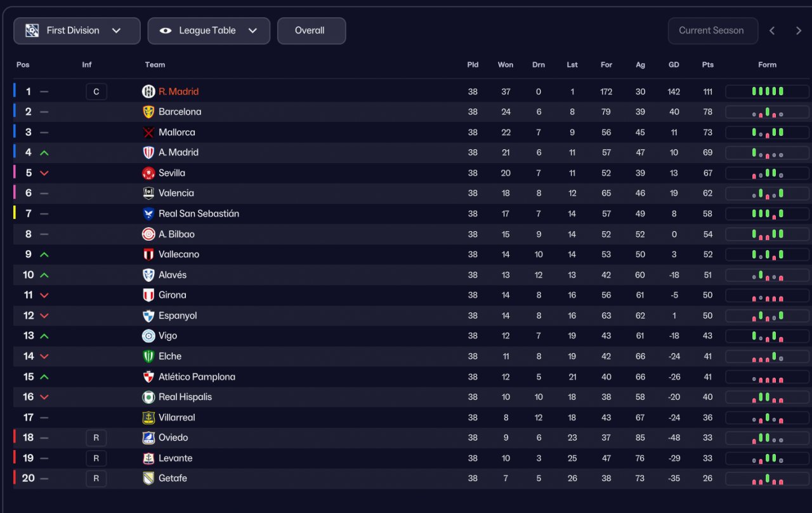The width and height of the screenshot is (812, 513).
Task: Click R. Madrid's form indicator bars
Action: click(767, 91)
